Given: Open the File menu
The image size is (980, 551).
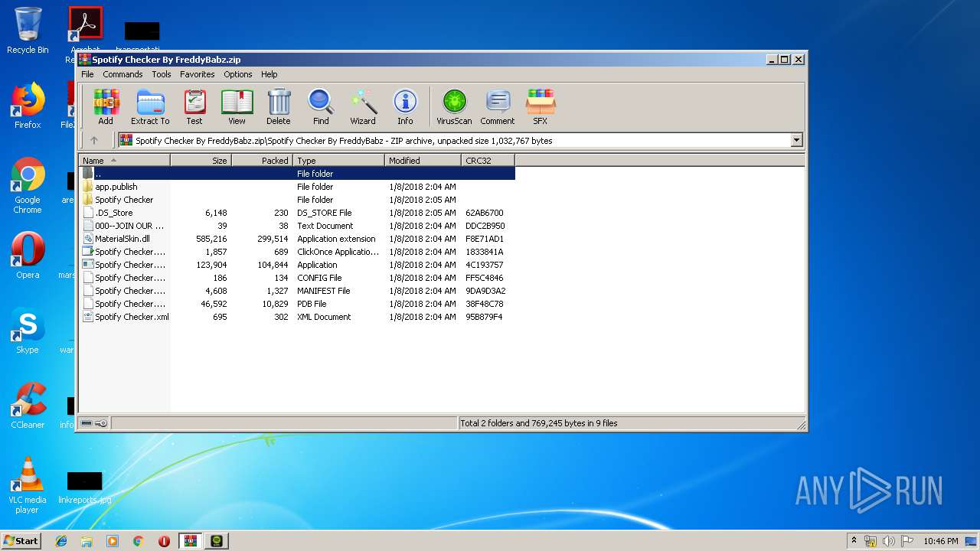Looking at the screenshot, I should [87, 74].
